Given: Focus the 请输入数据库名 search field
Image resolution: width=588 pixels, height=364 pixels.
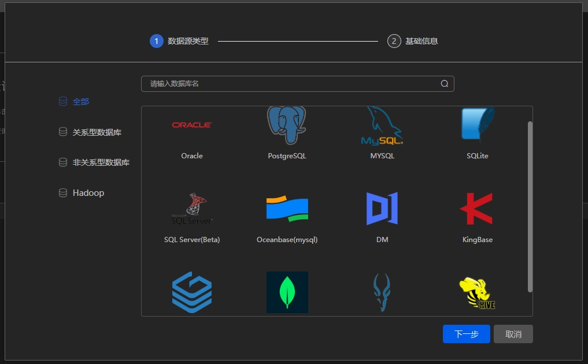Looking at the screenshot, I should click(297, 84).
